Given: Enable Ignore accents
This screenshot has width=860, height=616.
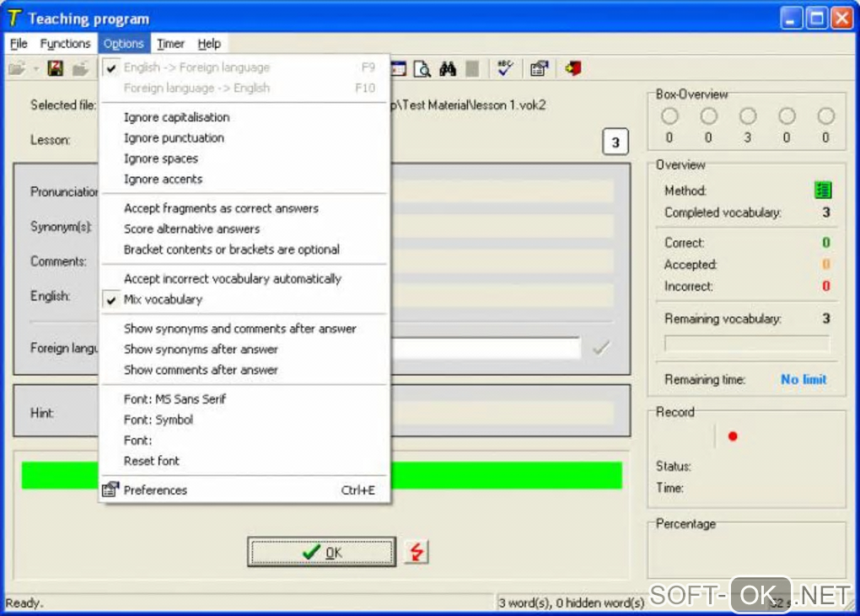Looking at the screenshot, I should (245, 179).
